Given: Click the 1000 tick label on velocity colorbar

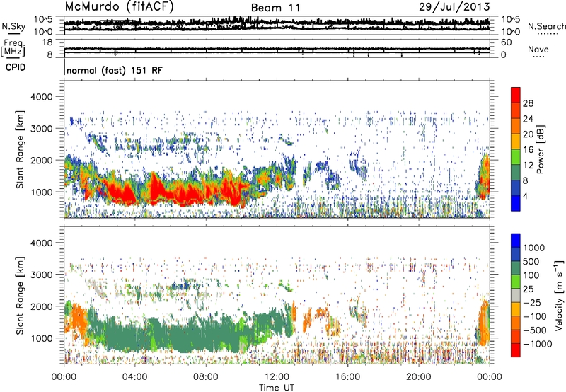Looking at the screenshot, I should click(x=534, y=248).
